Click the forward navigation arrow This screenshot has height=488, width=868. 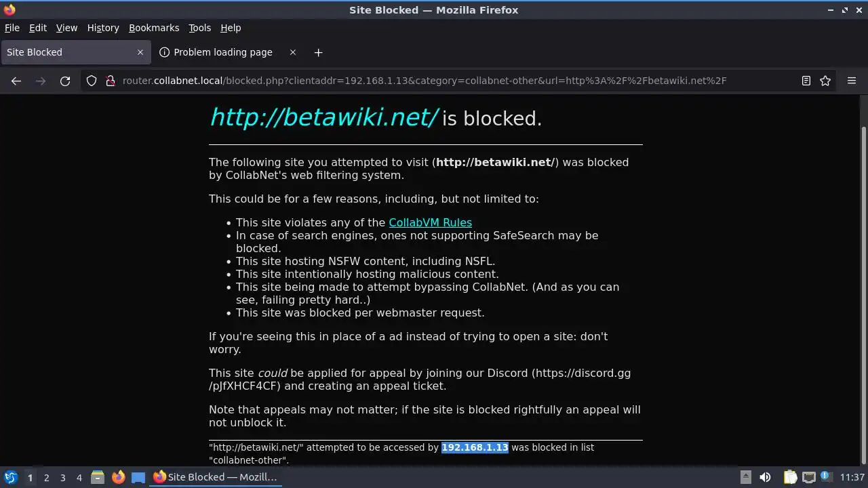tap(41, 81)
